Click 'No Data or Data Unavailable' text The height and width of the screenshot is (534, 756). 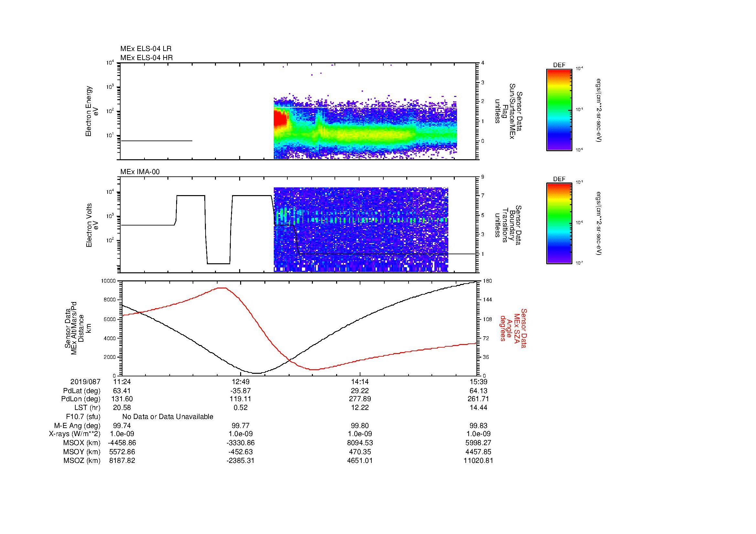point(168,417)
